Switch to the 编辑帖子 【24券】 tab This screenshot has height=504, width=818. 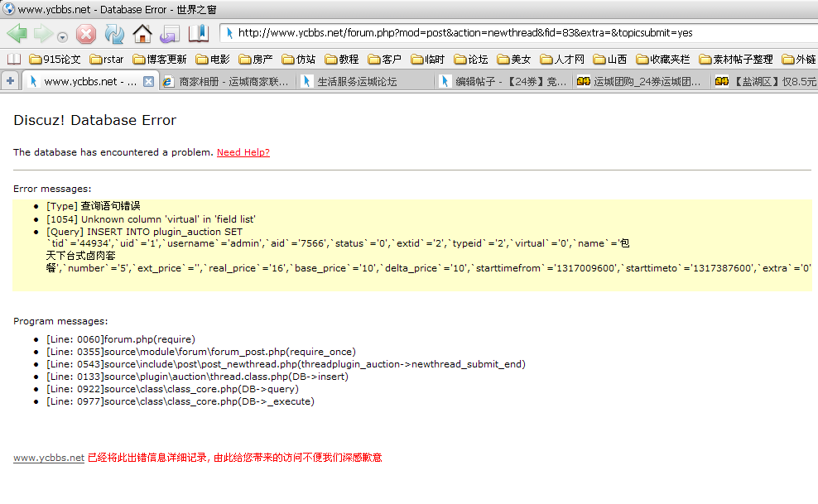[503, 82]
